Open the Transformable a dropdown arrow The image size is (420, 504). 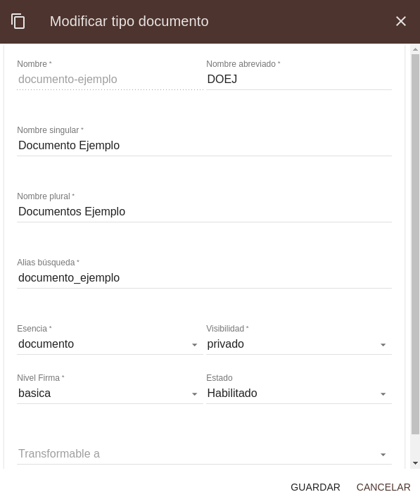point(383,455)
